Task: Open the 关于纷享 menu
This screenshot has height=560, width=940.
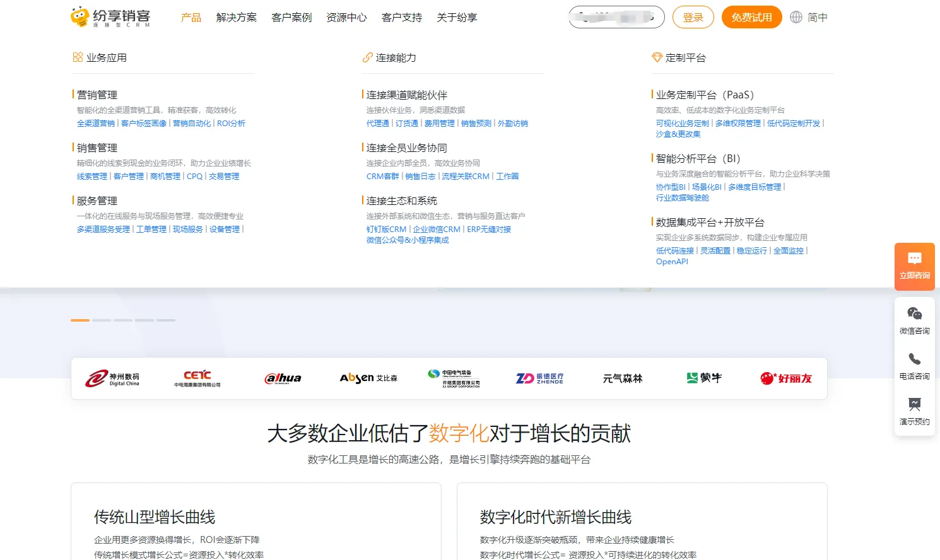Action: click(457, 18)
